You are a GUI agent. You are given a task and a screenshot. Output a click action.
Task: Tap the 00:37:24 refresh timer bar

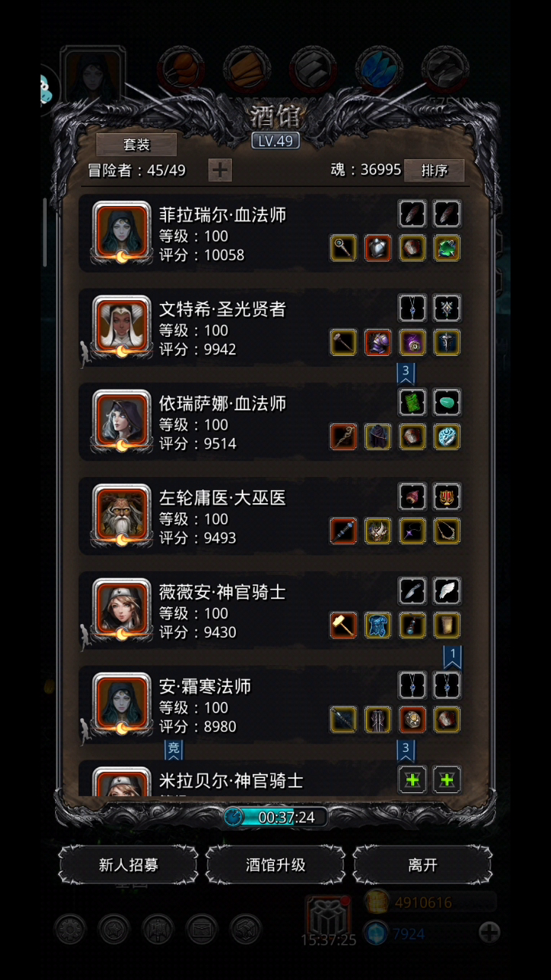[x=275, y=817]
